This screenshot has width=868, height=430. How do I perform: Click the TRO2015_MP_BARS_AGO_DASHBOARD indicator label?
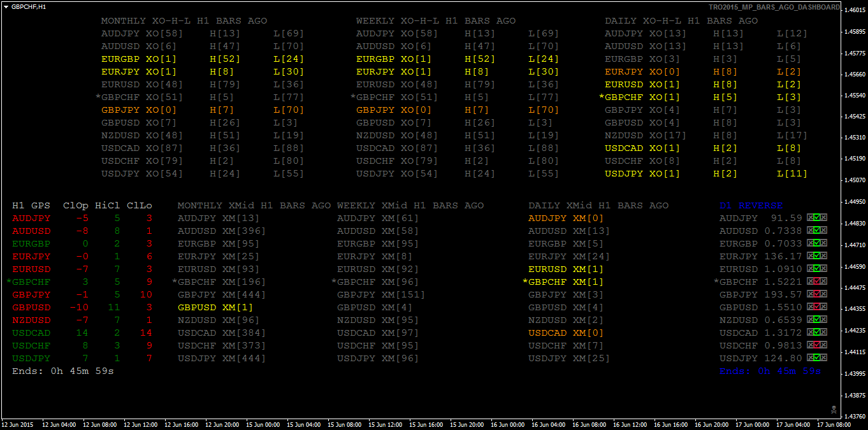click(774, 7)
